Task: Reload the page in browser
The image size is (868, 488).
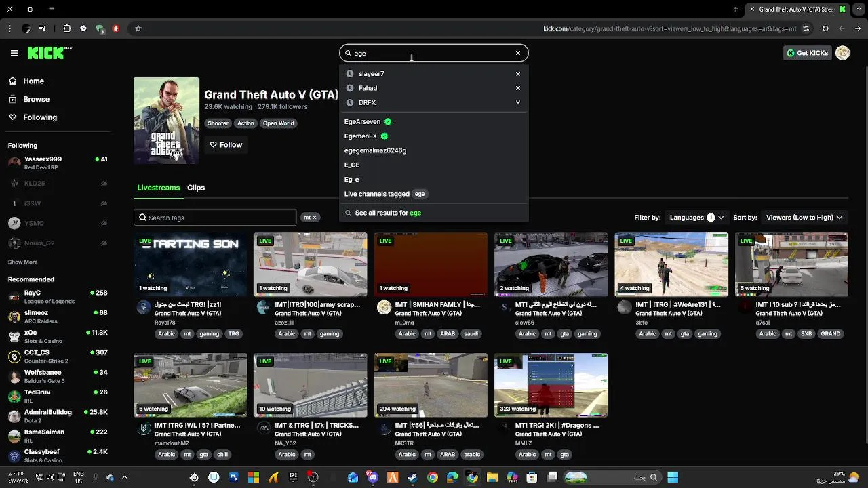Action: [x=825, y=28]
